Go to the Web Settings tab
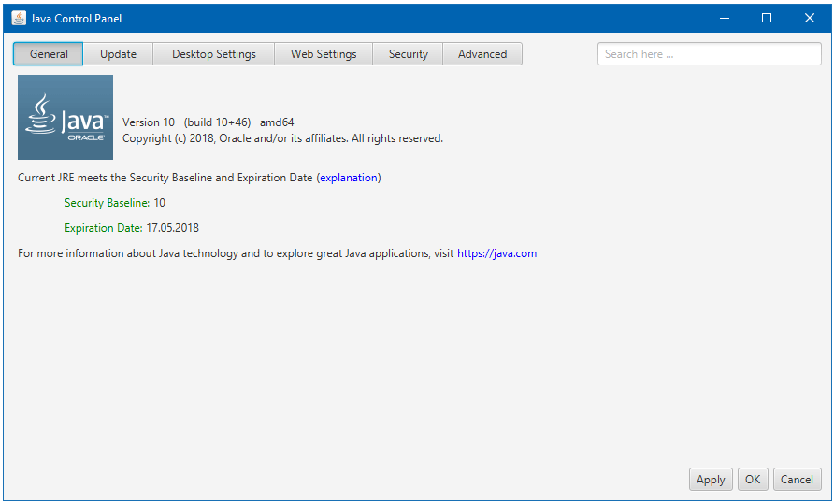 pos(324,54)
